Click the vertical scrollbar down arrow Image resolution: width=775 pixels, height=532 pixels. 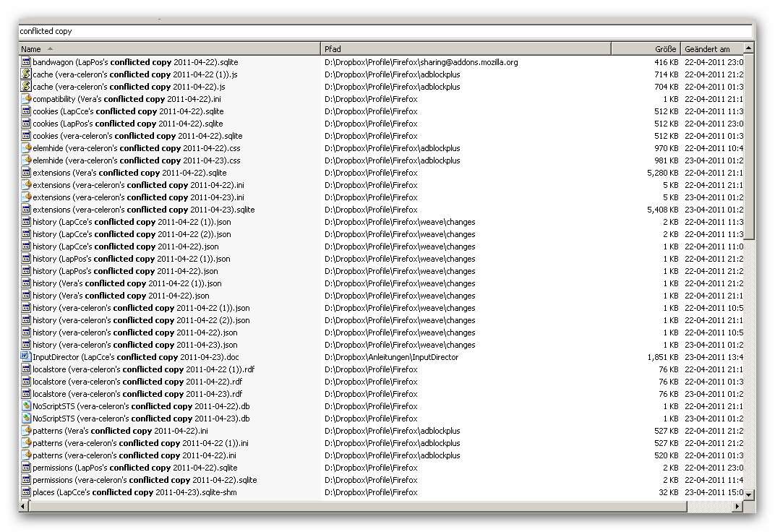[x=748, y=494]
